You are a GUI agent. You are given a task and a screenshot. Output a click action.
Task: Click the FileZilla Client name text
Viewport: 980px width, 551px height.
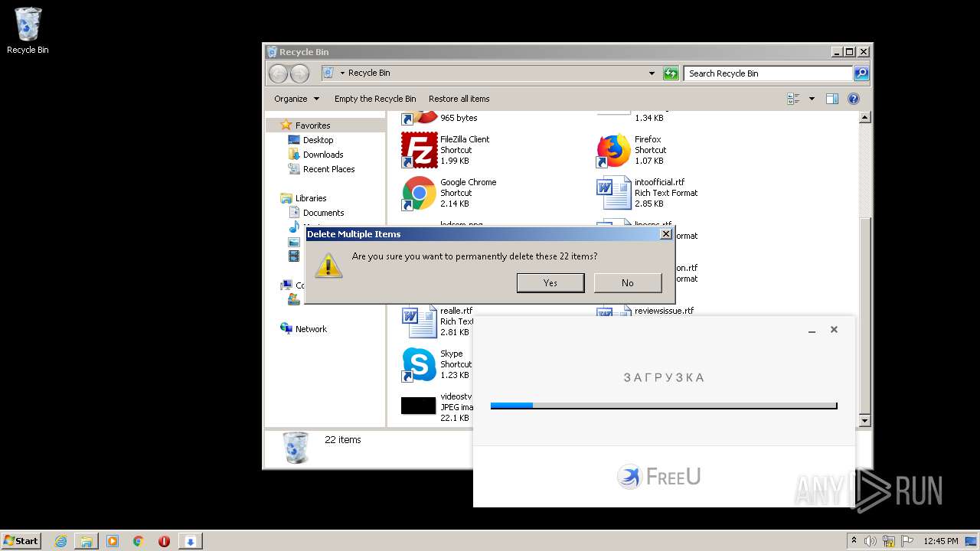coord(465,139)
